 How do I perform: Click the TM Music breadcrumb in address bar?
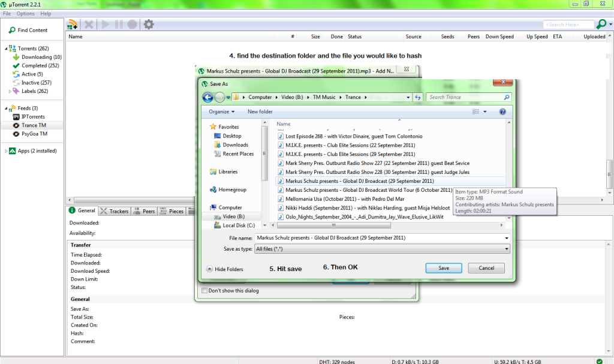pos(324,97)
